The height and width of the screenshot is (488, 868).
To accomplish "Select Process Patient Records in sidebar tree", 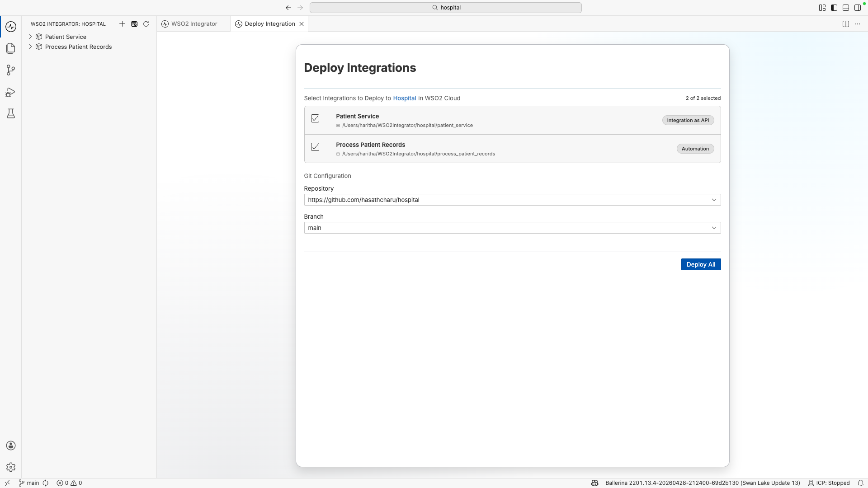I will pos(78,47).
